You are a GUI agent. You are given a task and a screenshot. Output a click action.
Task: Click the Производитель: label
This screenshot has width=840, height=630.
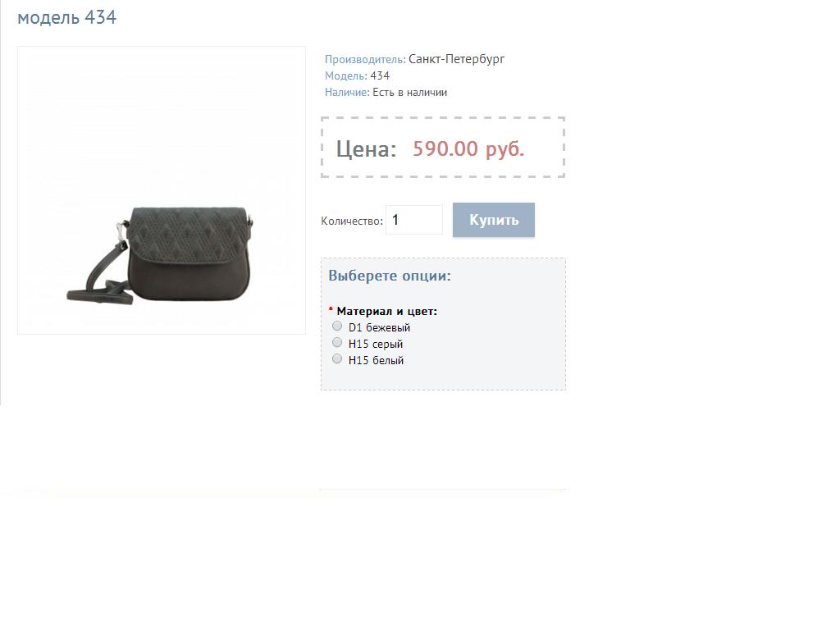[x=365, y=59]
